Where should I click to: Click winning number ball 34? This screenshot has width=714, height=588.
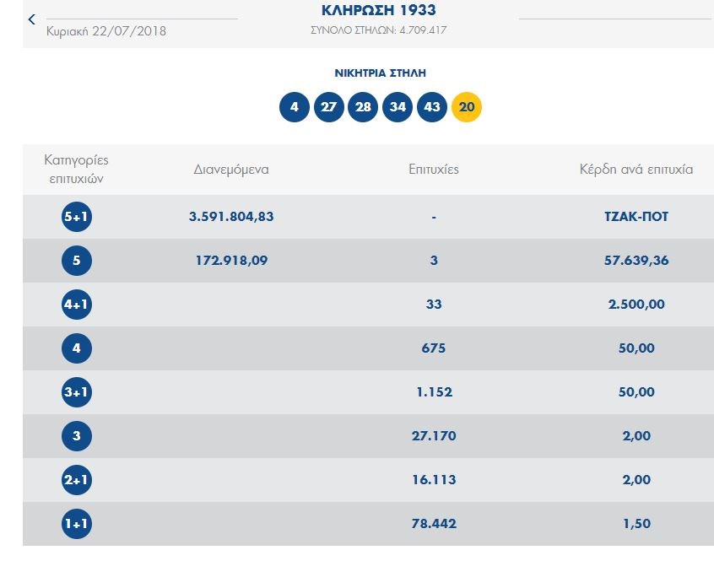[398, 107]
